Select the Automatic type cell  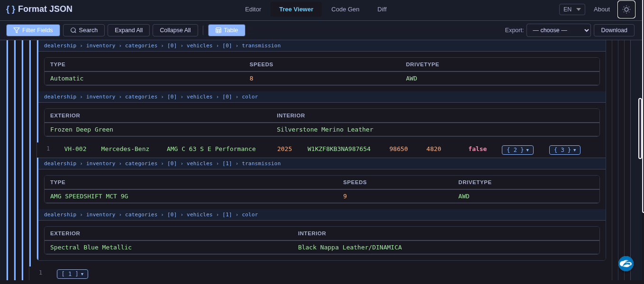click(67, 79)
